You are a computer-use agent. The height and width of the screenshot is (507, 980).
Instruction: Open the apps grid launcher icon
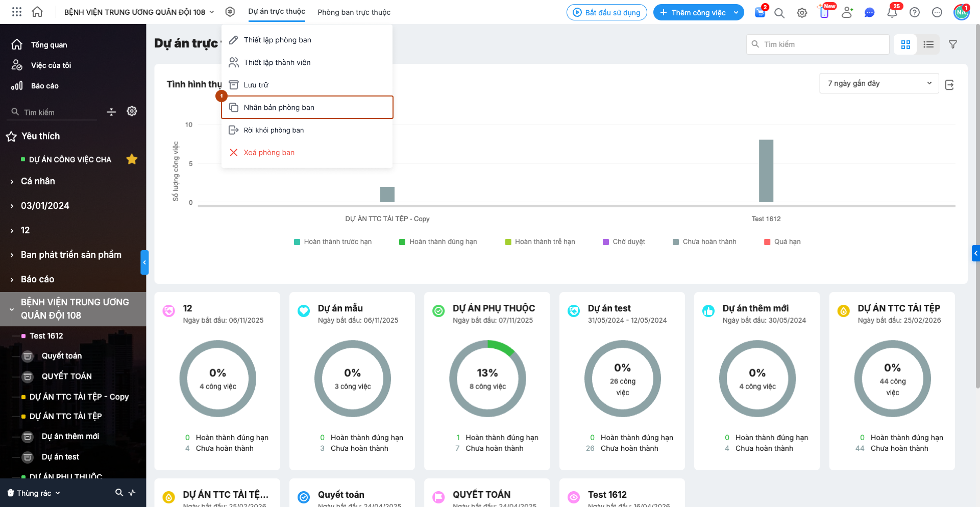pos(17,12)
